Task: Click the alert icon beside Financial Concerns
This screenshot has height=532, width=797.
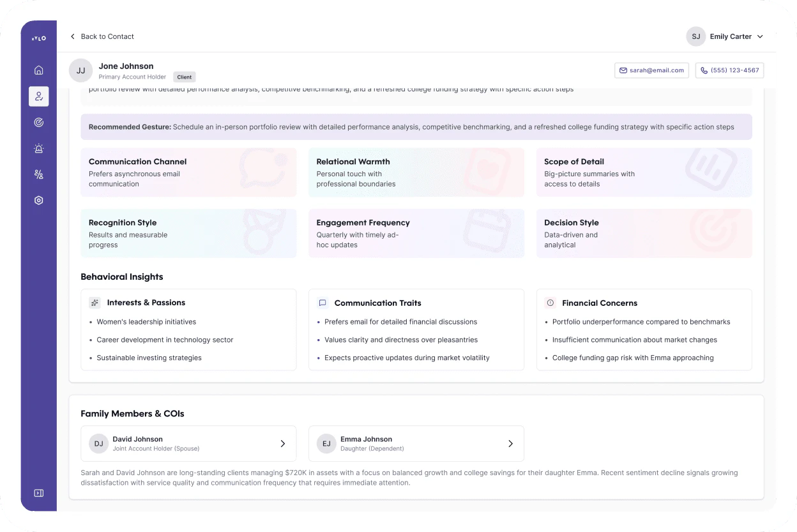Action: tap(550, 303)
